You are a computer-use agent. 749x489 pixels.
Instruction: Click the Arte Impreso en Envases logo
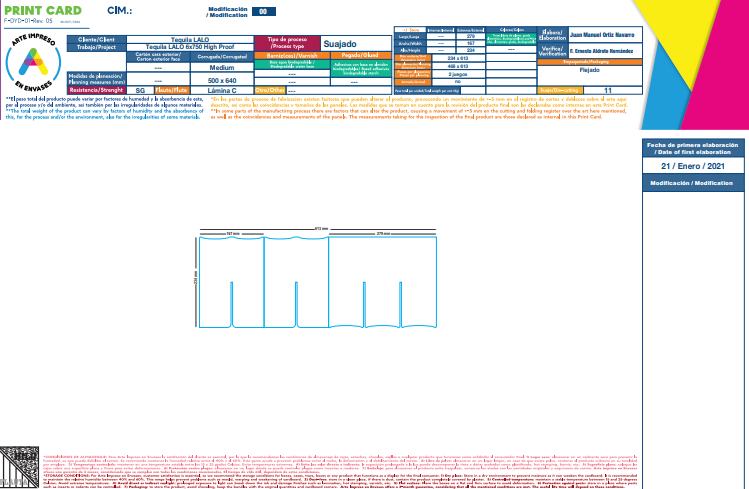coord(33,63)
